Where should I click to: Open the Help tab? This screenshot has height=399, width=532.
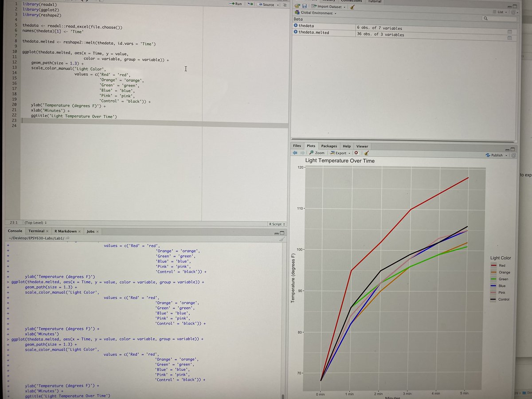point(347,146)
